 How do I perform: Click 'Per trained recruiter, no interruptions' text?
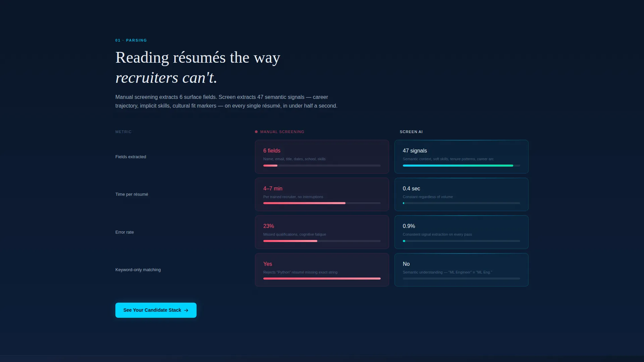coord(293,197)
